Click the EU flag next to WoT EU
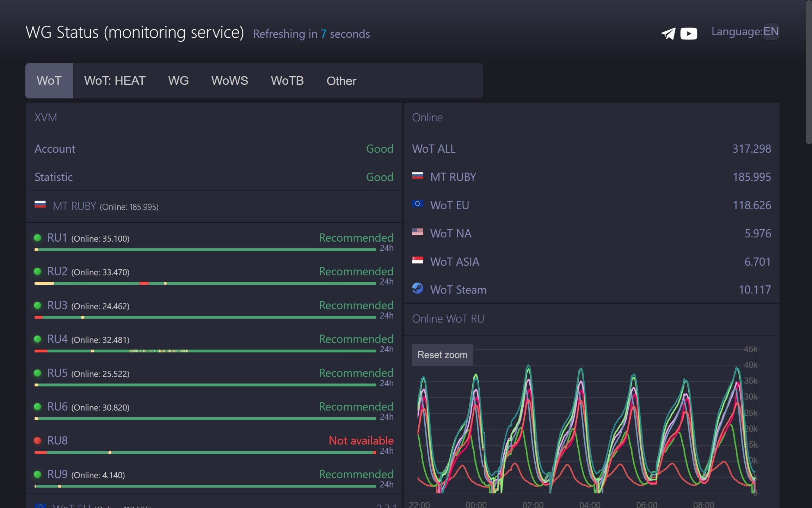 point(418,204)
